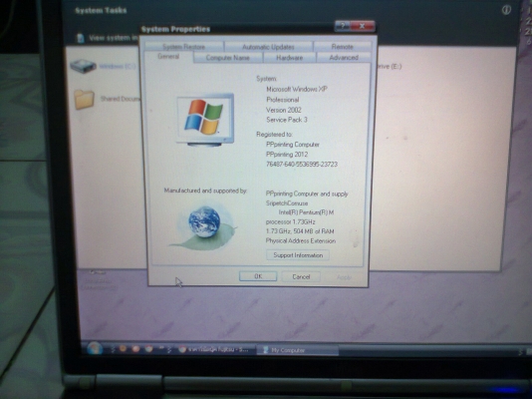Screen dimensions: 532x399
Task: Select the 'Version 2002' text
Action: pyautogui.click(x=284, y=110)
